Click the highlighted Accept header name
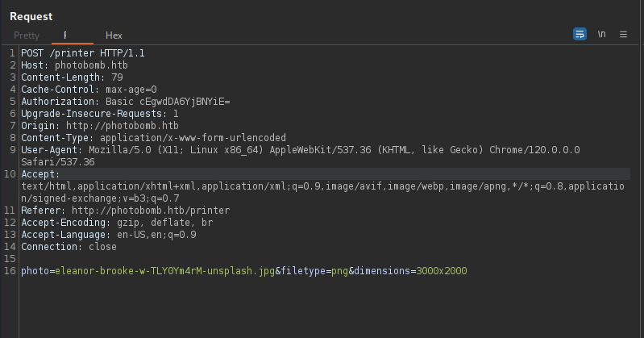 tap(40, 174)
